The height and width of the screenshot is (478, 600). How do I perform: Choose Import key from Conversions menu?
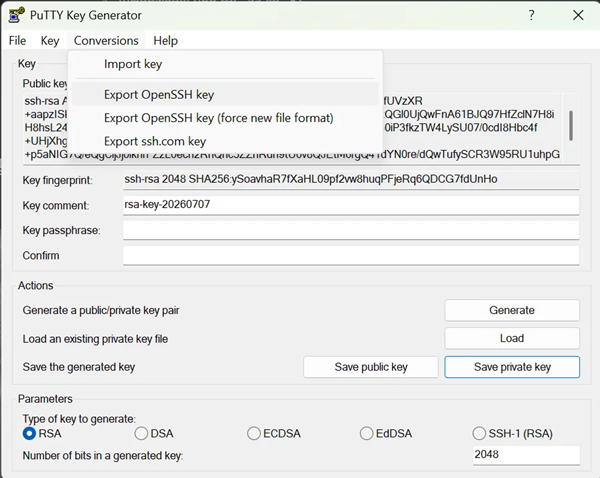coord(225,64)
